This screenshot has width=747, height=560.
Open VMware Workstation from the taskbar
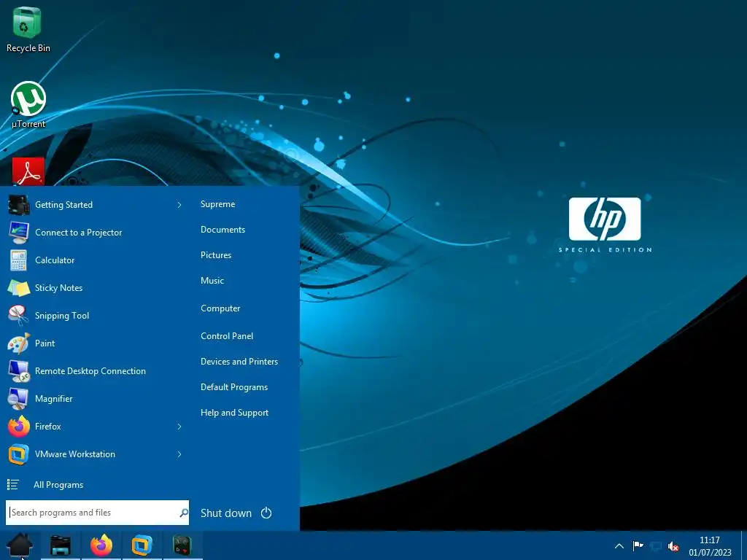142,545
